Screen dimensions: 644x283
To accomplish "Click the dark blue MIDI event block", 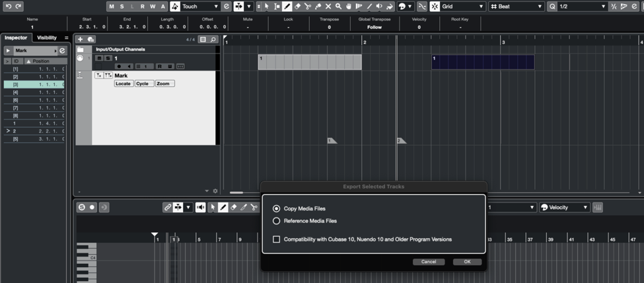I will point(483,62).
